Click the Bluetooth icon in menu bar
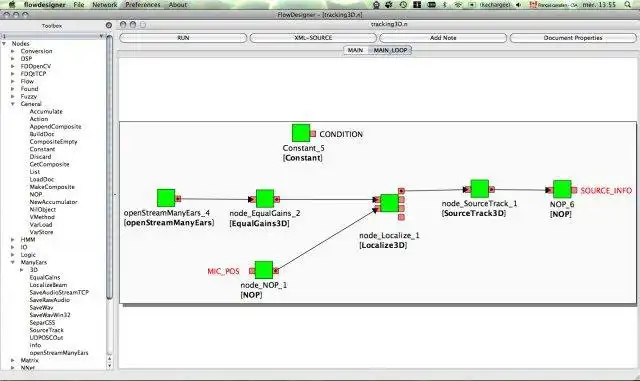The height and width of the screenshot is (381, 640). [x=445, y=4]
